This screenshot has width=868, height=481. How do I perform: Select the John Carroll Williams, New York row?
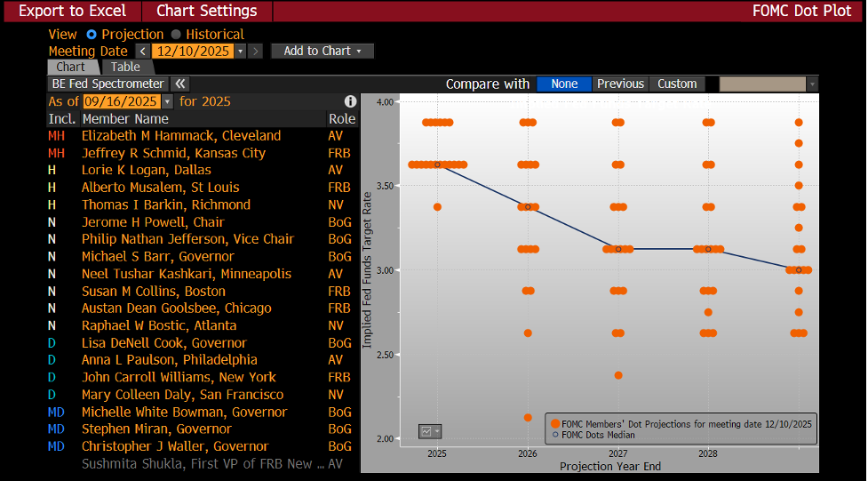coord(203,377)
